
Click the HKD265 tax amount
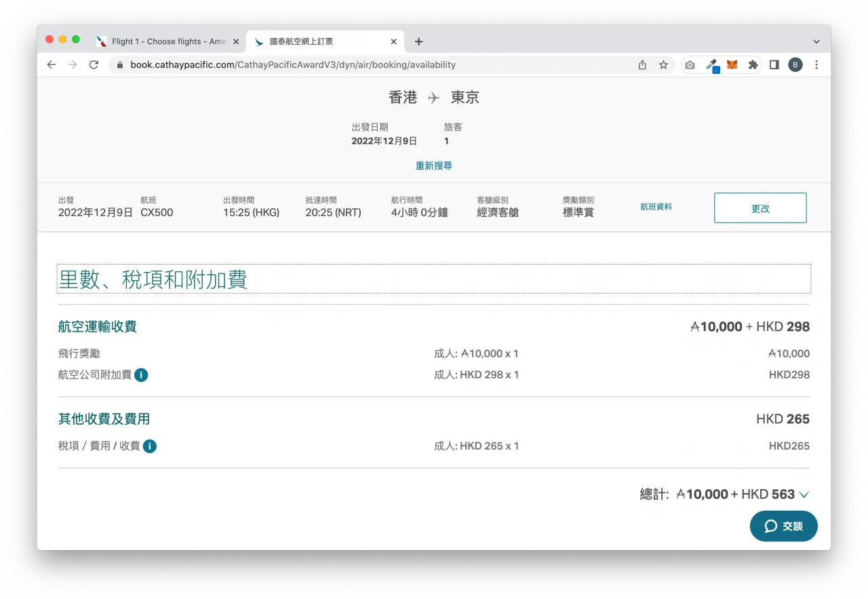(x=789, y=446)
